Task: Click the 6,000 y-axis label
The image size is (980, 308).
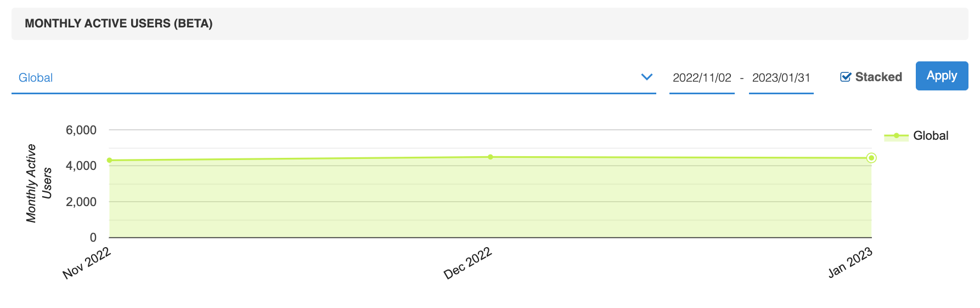Action: coord(81,130)
